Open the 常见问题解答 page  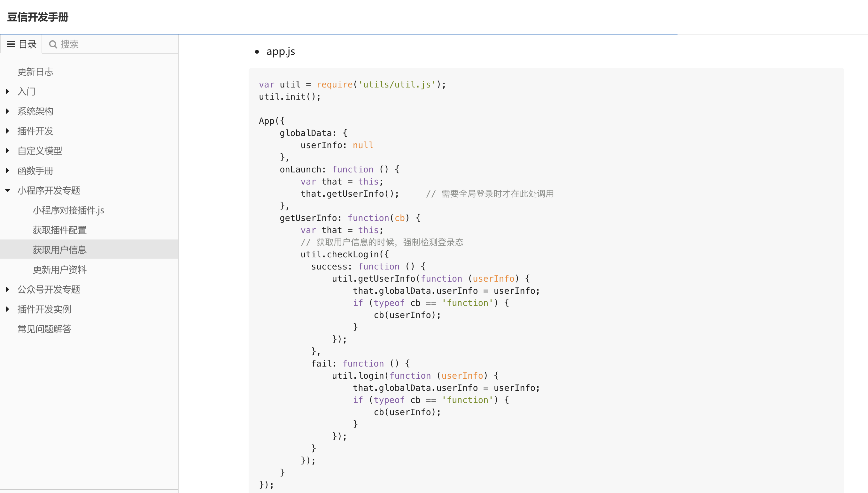pos(44,329)
